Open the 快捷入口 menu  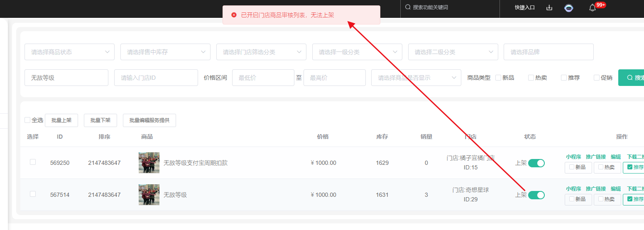coord(524,7)
